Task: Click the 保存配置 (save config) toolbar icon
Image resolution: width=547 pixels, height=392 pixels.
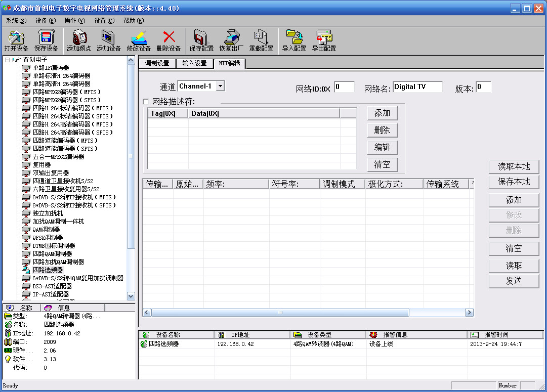Action: pos(201,37)
